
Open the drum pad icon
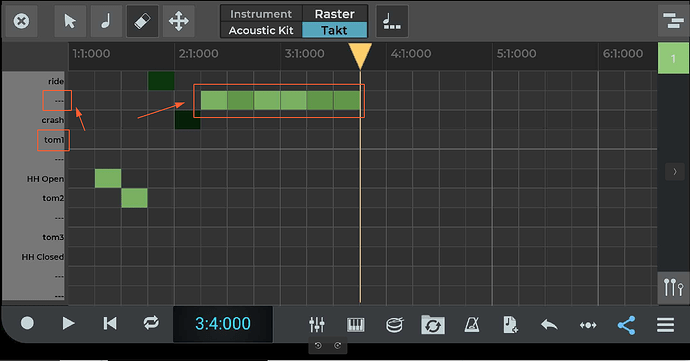tap(394, 325)
